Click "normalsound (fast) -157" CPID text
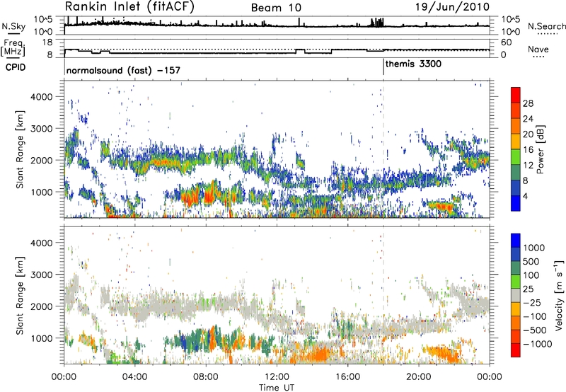This screenshot has width=566, height=392. (123, 70)
